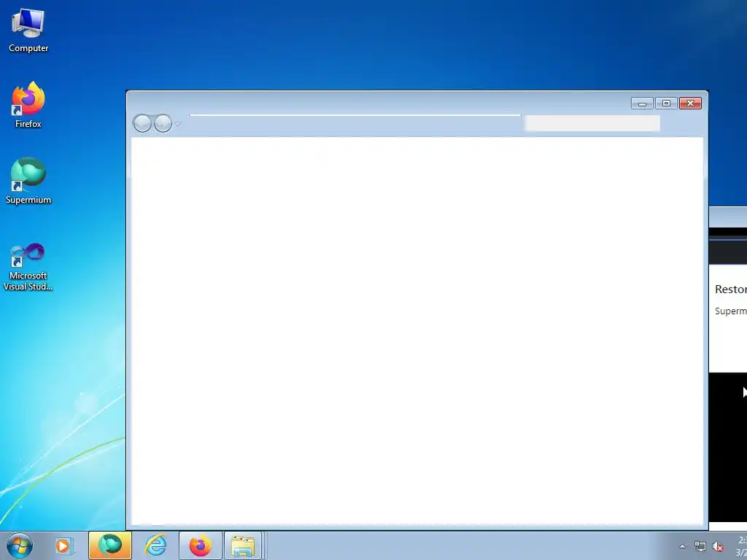Launch Internet Explorer from taskbar
This screenshot has width=747, height=560.
pyautogui.click(x=156, y=545)
